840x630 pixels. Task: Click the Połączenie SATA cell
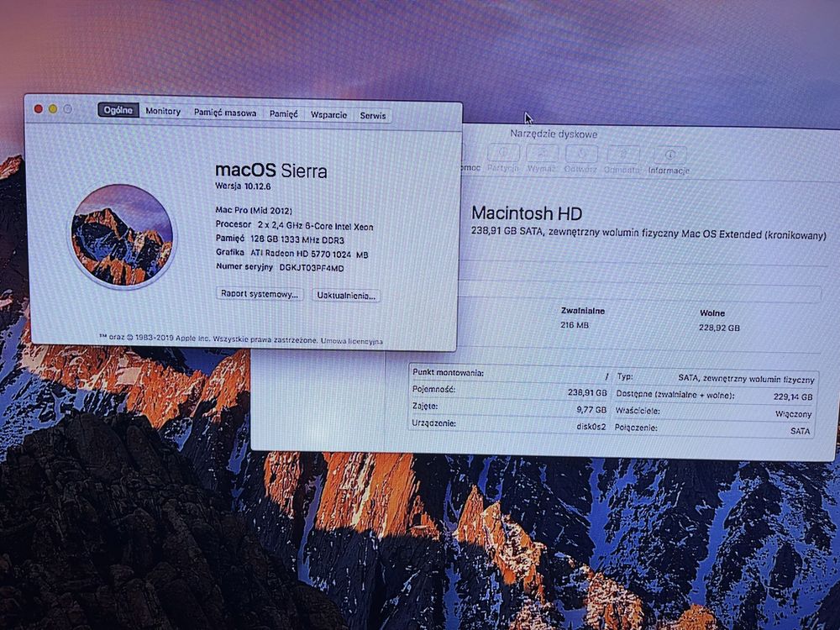point(712,429)
